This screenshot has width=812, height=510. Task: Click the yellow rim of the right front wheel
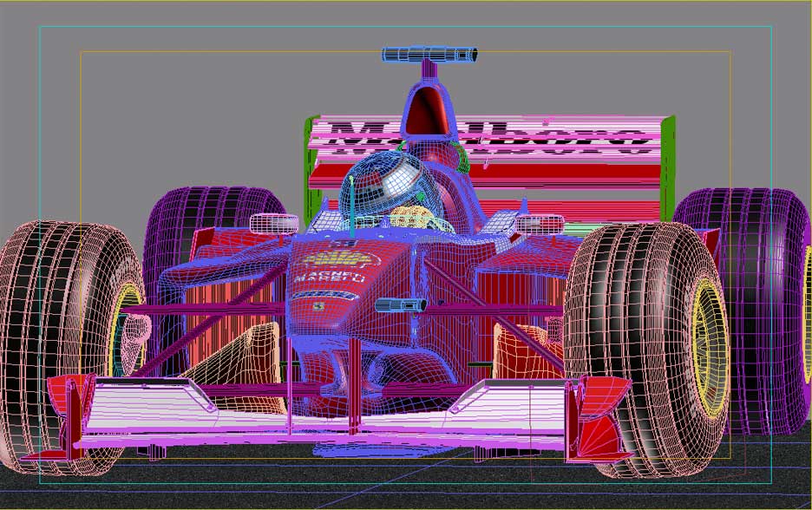pos(710,348)
